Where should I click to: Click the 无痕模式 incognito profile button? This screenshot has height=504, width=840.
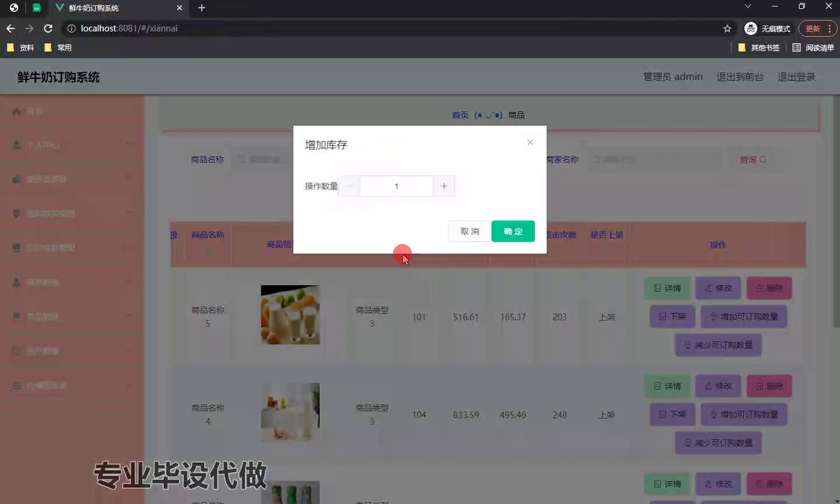tap(767, 29)
